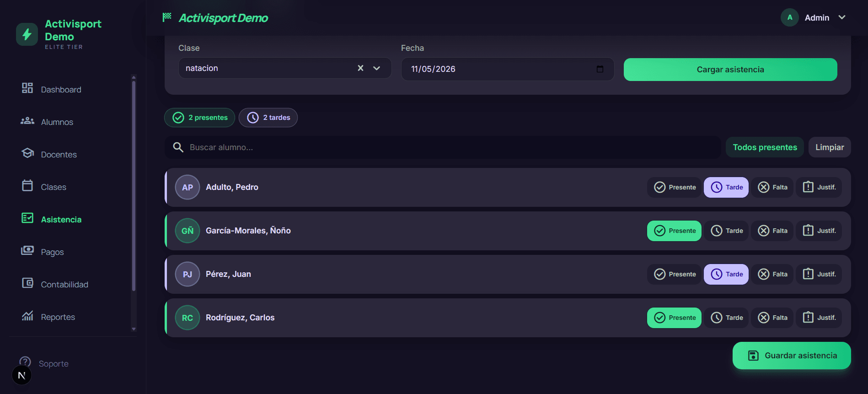Viewport: 868px width, 394px height.
Task: Click the Soporte question mark icon
Action: pos(25,362)
